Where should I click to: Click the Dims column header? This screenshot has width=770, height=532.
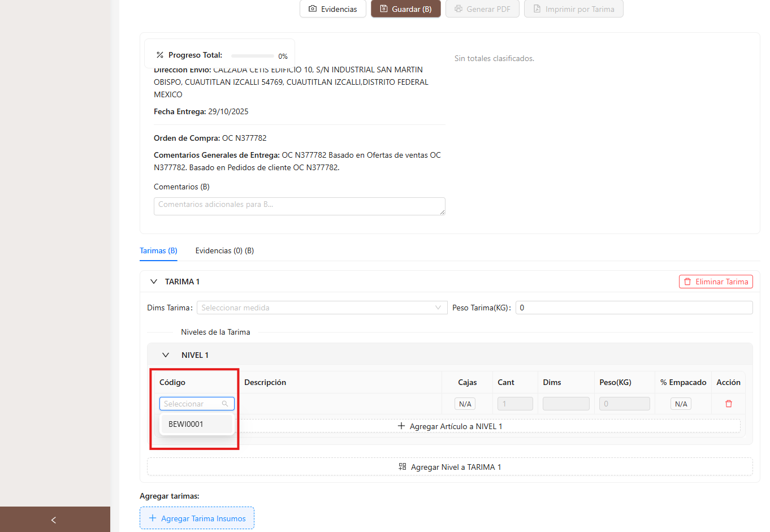click(x=552, y=382)
